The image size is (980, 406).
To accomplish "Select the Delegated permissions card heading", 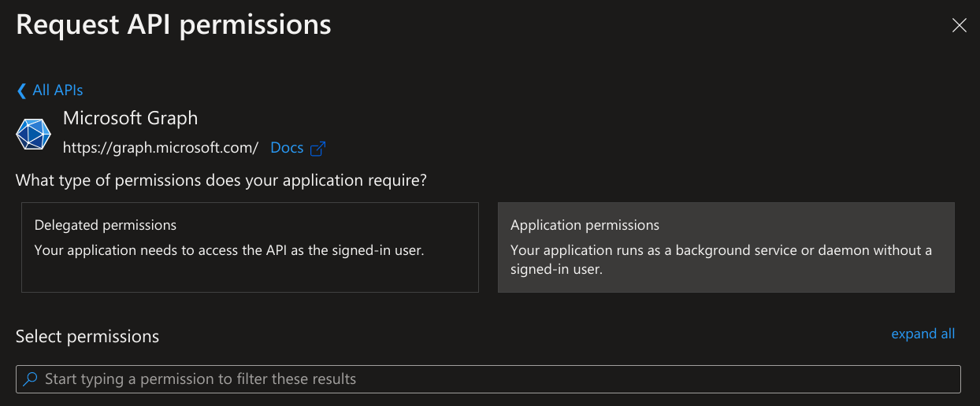I will pyautogui.click(x=106, y=225).
